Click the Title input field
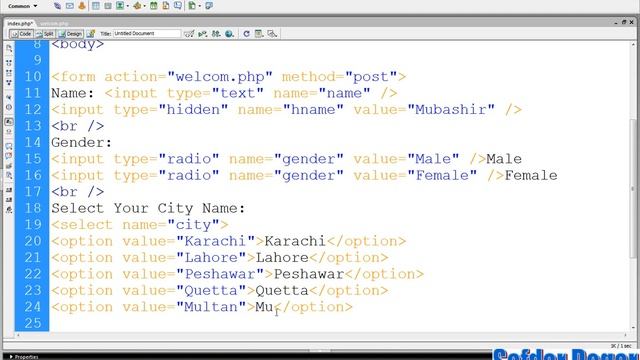 click(147, 33)
